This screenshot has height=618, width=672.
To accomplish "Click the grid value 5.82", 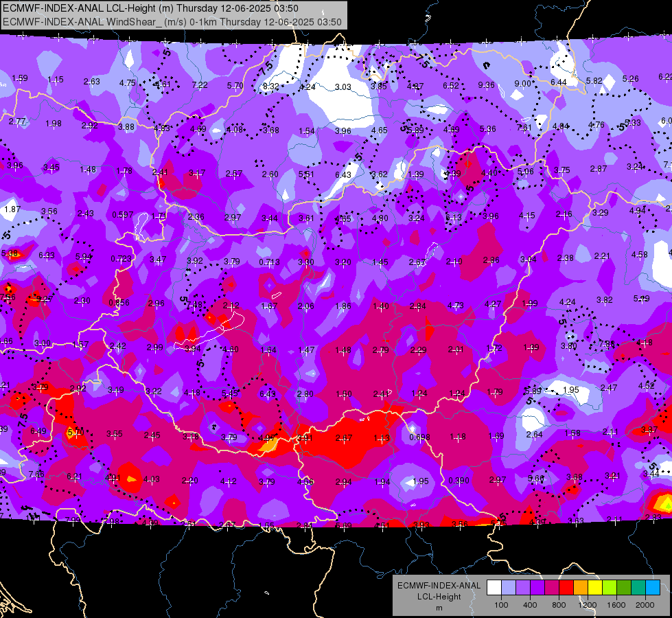I will click(x=594, y=80).
